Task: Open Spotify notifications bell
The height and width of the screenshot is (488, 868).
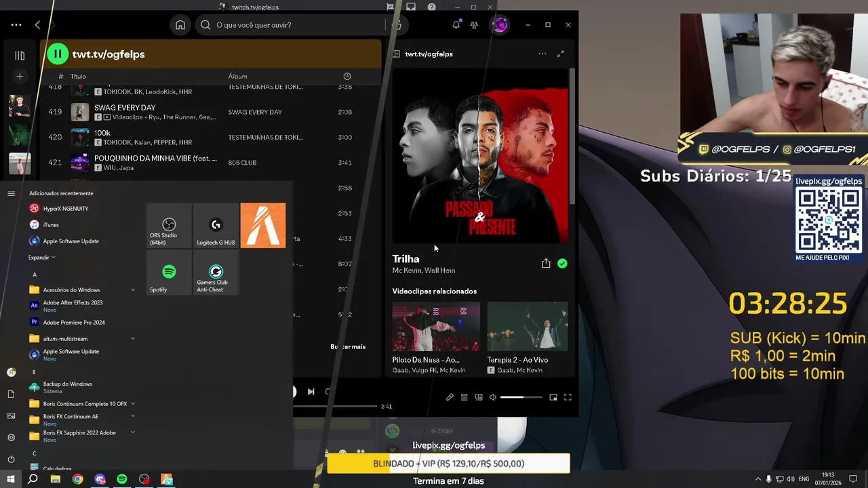Action: (x=456, y=25)
